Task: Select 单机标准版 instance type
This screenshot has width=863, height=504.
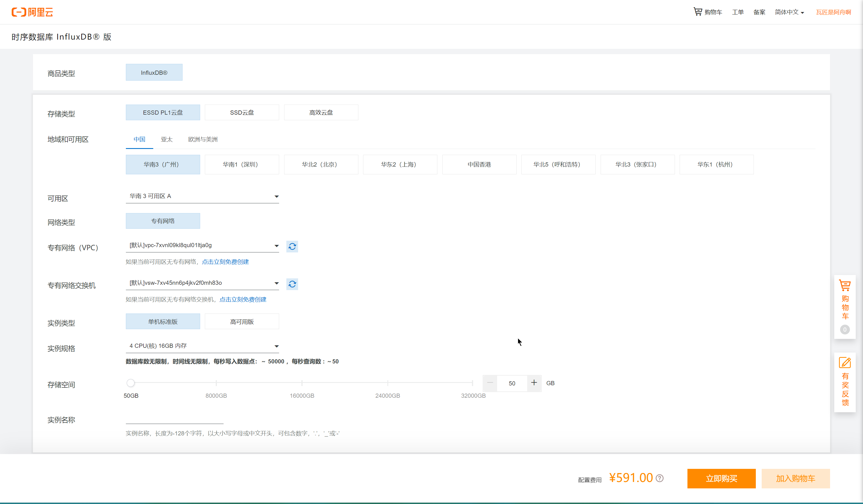Action: click(163, 322)
